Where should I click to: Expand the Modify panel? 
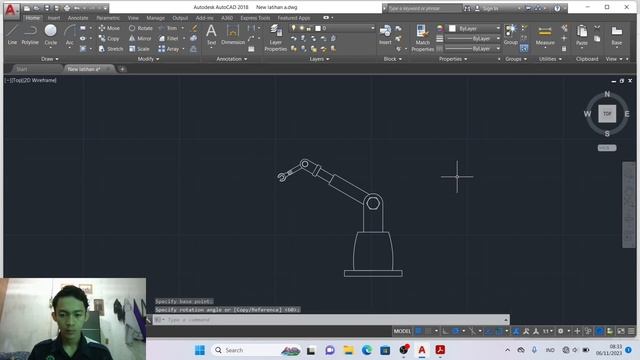[x=148, y=59]
